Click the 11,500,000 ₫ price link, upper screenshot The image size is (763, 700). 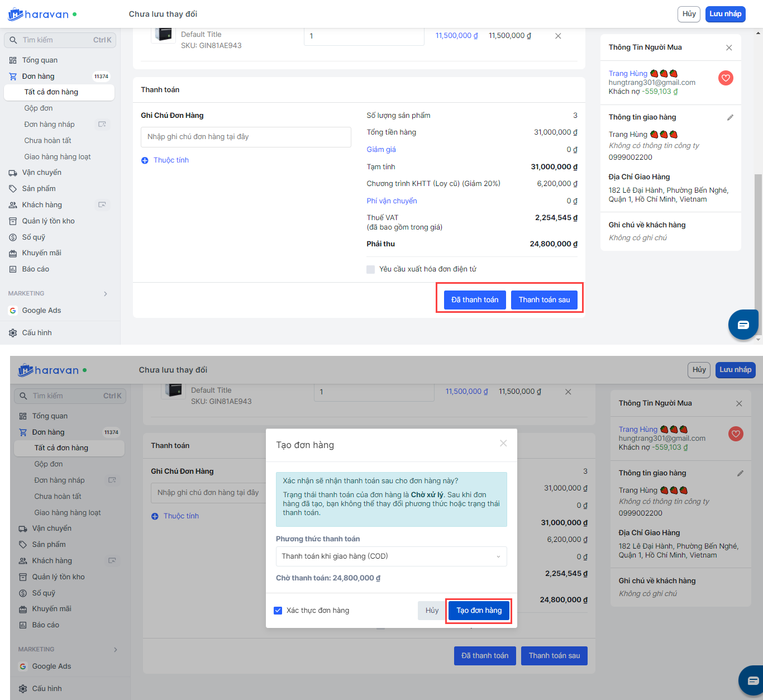(456, 36)
